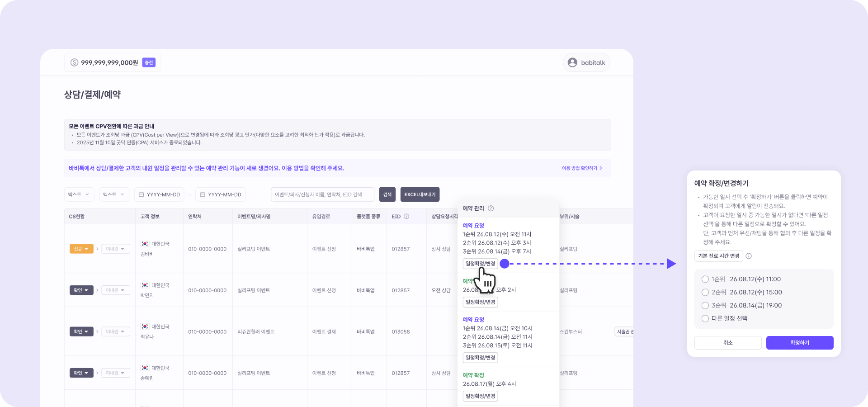Click the coin icon beside the 999,999,999,000원 balance
This screenshot has width=868, height=407.
point(75,62)
